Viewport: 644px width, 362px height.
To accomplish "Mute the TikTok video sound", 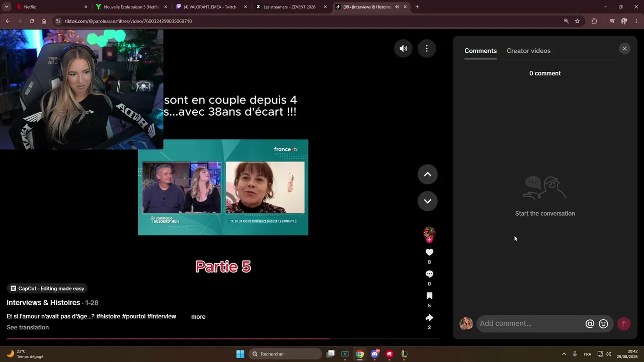I will coord(404,49).
